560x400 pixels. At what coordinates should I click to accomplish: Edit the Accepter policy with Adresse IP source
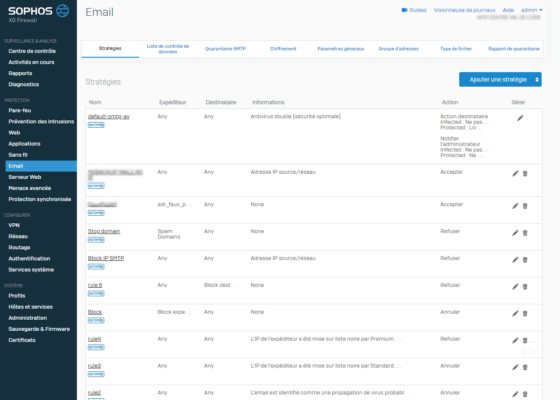pyautogui.click(x=515, y=174)
